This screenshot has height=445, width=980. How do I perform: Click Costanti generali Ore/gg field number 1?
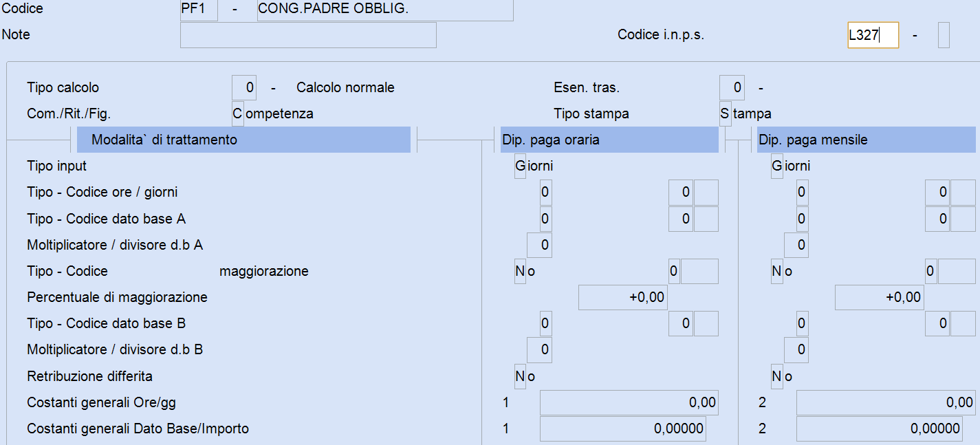[629, 402]
